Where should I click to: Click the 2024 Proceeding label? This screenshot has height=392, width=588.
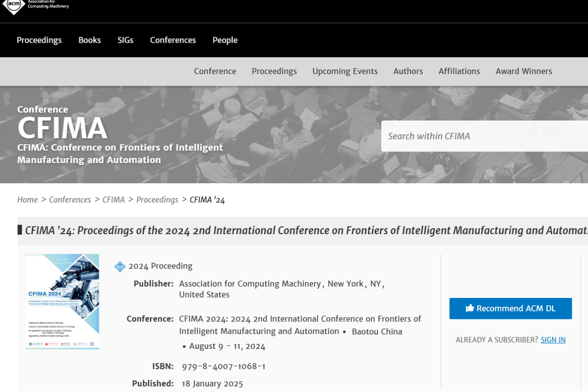click(160, 266)
